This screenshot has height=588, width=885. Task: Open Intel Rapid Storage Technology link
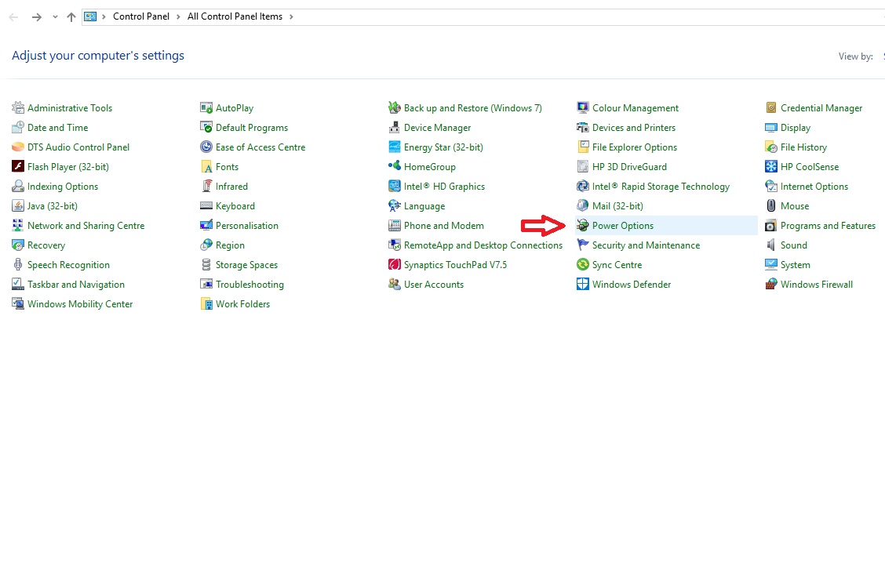pyautogui.click(x=661, y=187)
